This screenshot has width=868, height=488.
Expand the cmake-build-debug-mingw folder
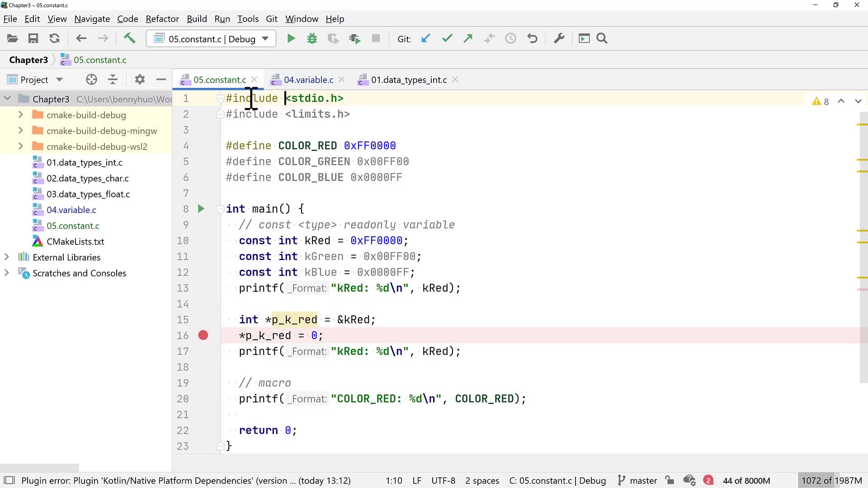(x=20, y=131)
